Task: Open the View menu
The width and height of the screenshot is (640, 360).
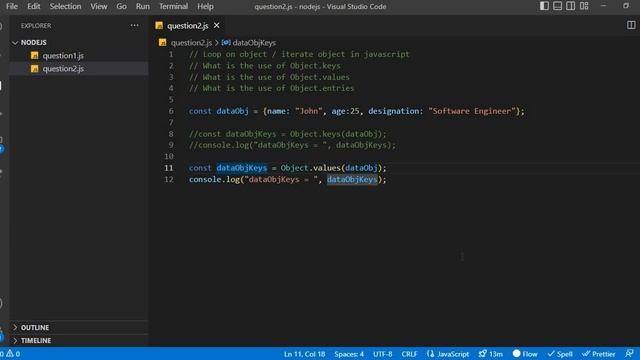Action: tap(99, 6)
